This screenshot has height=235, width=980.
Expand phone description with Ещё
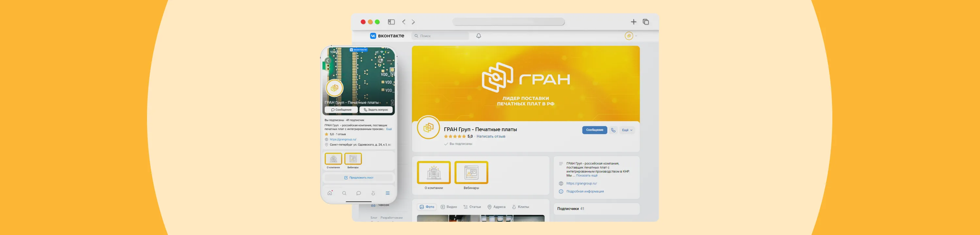(x=389, y=129)
